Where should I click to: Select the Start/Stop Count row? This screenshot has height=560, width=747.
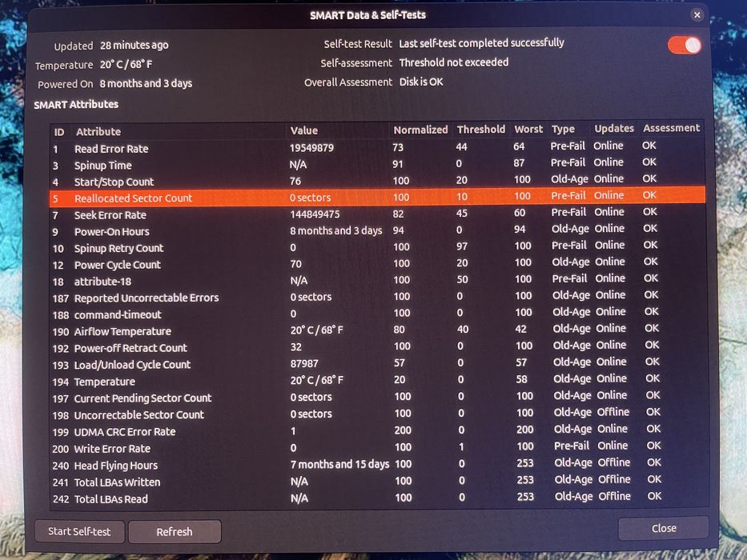coord(377,181)
